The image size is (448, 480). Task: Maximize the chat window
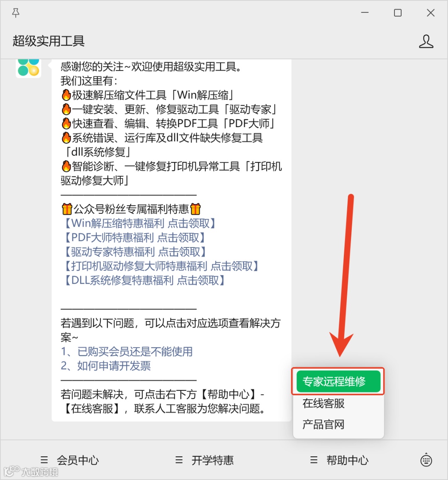pos(397,13)
